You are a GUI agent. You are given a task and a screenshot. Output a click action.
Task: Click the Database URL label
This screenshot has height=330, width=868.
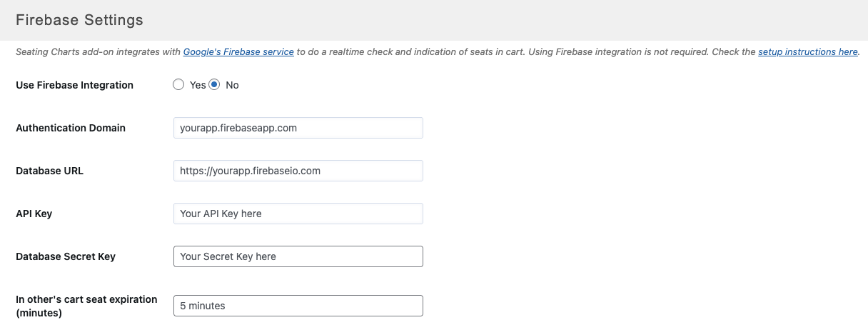tap(49, 171)
